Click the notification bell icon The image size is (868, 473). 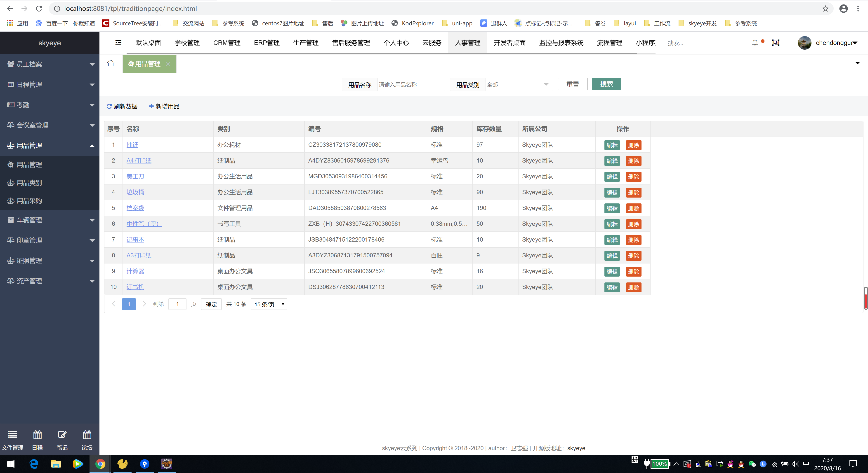pos(755,43)
